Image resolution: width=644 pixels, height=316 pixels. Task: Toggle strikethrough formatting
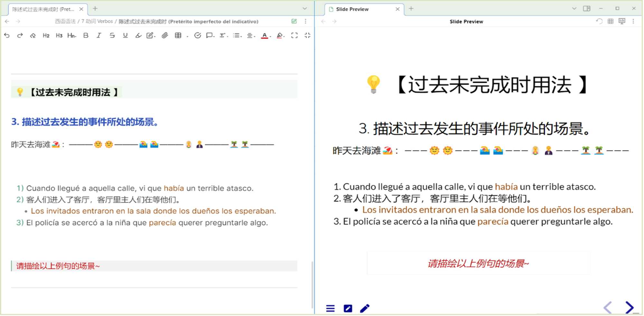112,35
